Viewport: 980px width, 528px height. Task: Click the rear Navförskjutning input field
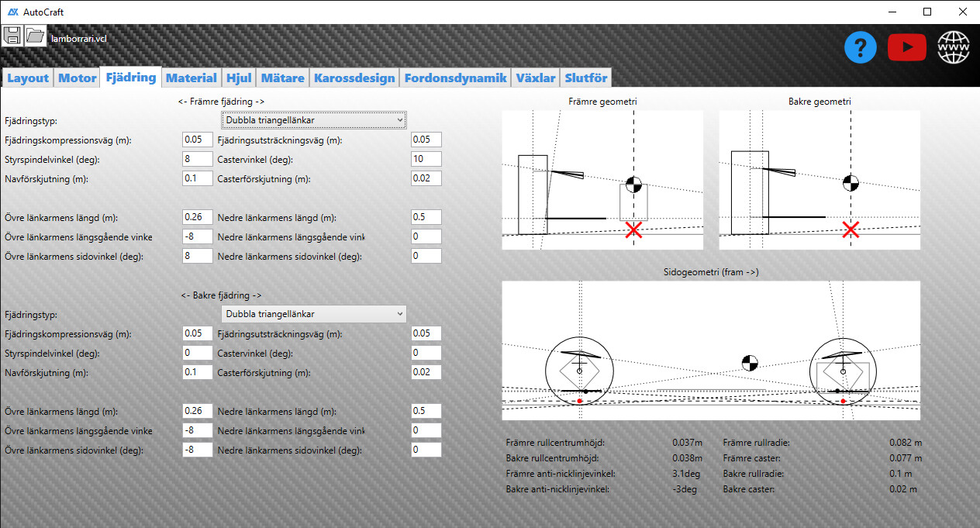click(197, 373)
